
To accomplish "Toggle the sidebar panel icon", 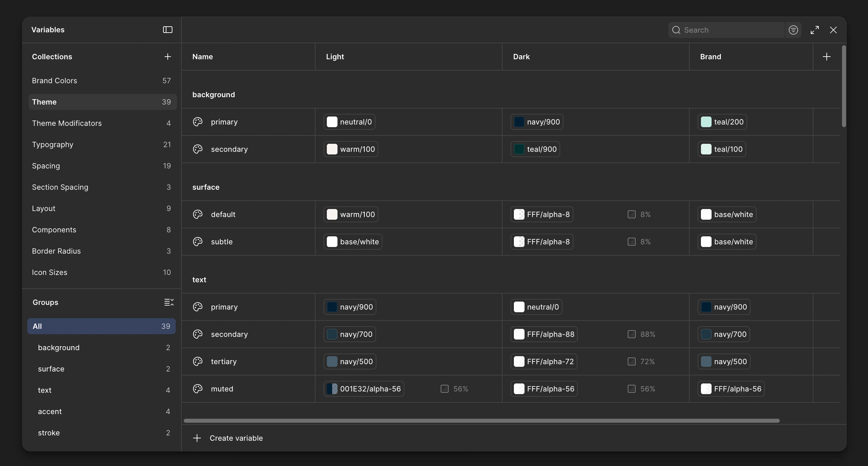I will coord(167,30).
